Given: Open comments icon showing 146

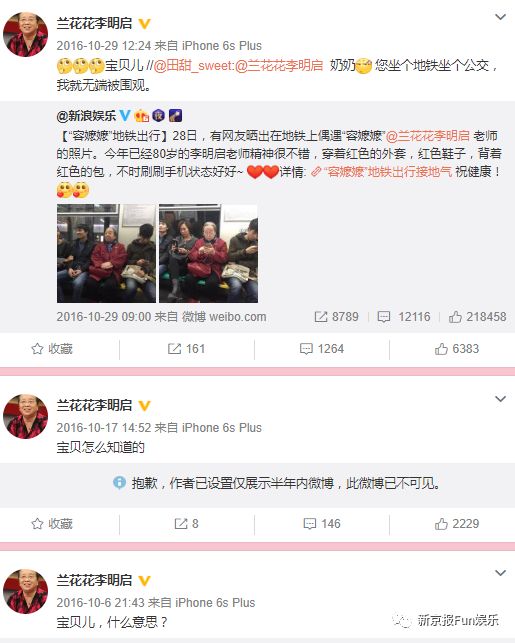Looking at the screenshot, I should 322,524.
